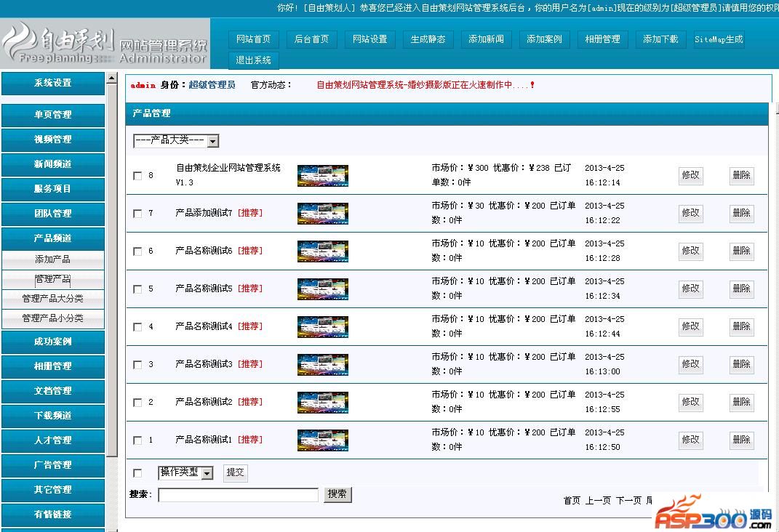Image resolution: width=779 pixels, height=532 pixels.
Task: Delete product 产品添加测试7
Action: pyautogui.click(x=741, y=214)
